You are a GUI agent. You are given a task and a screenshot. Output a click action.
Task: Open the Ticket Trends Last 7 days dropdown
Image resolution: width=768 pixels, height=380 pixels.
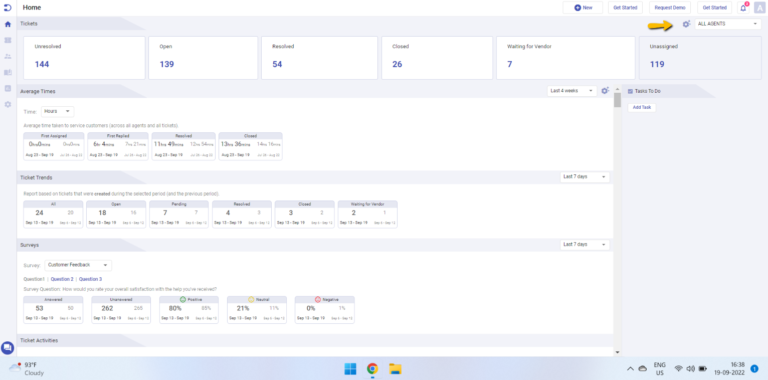click(585, 177)
